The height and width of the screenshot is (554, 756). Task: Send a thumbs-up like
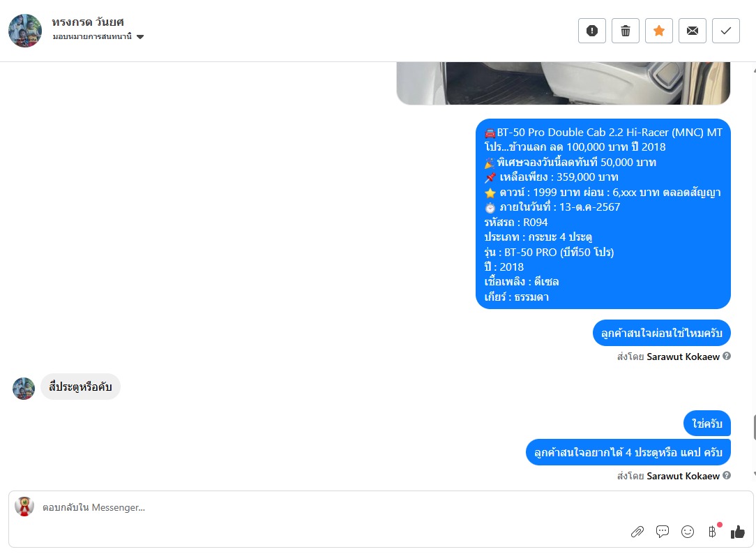click(x=738, y=532)
